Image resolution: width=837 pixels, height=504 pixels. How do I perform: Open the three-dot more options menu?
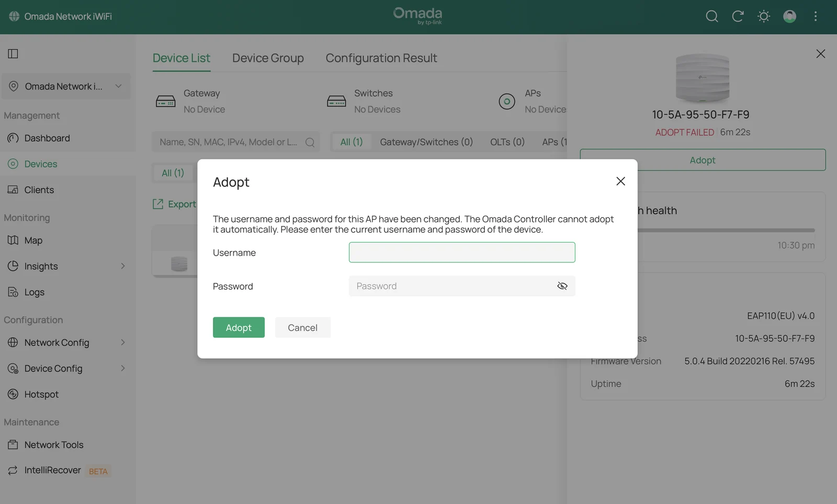(815, 16)
